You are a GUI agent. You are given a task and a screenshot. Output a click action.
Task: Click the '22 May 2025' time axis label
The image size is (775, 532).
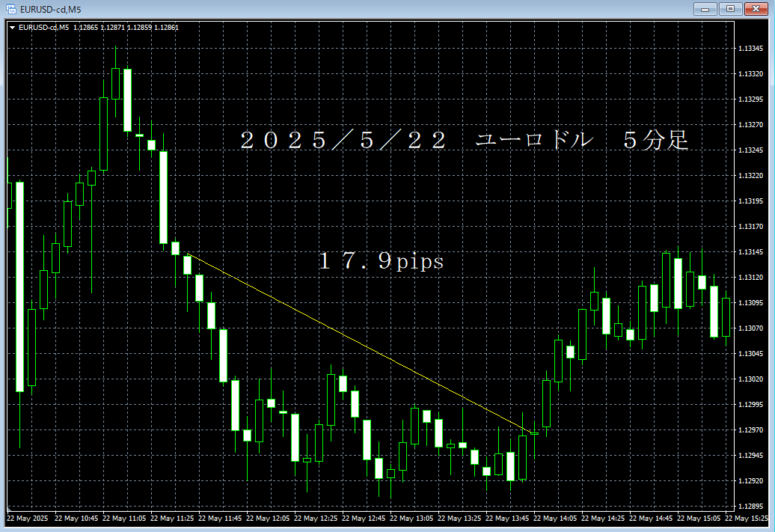pyautogui.click(x=28, y=518)
